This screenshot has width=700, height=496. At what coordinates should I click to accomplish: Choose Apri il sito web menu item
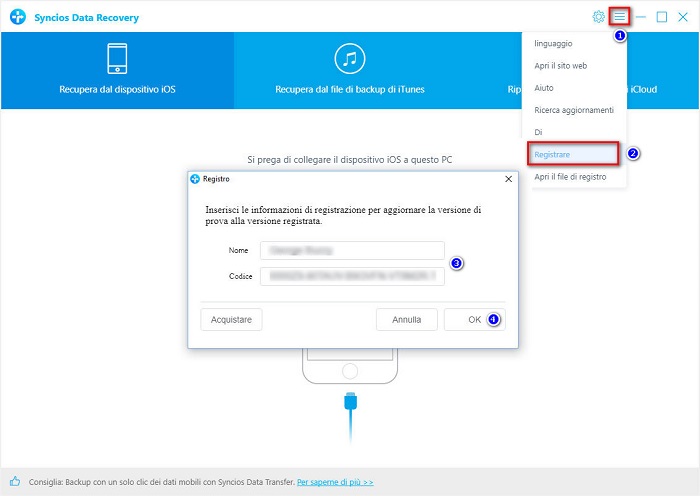[574, 66]
